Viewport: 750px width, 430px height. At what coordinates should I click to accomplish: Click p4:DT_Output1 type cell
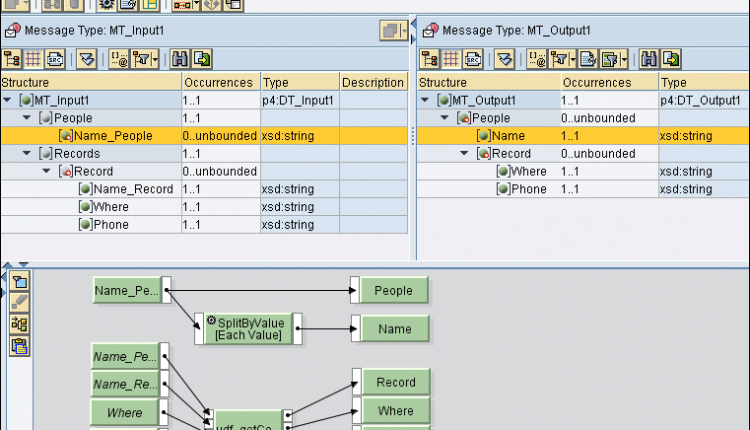pyautogui.click(x=704, y=100)
